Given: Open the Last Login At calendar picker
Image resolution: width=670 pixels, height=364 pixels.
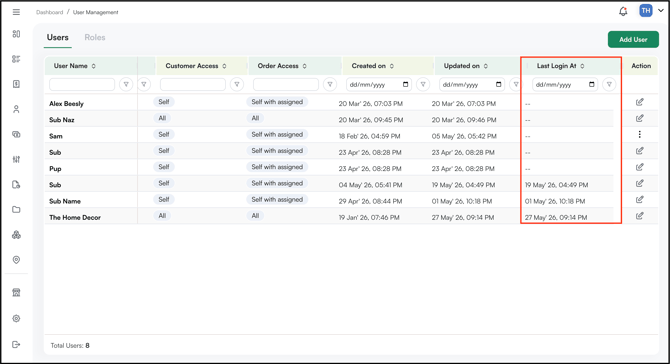Looking at the screenshot, I should [x=592, y=84].
